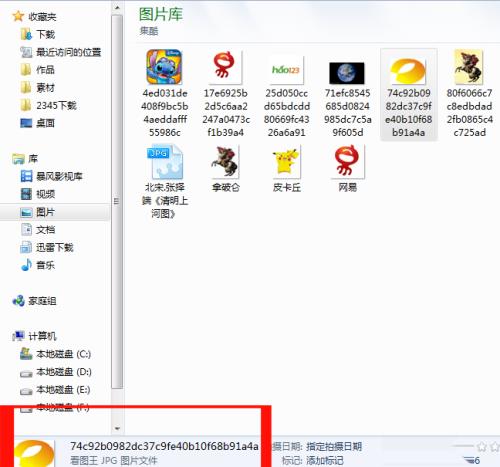Click the 拿破仑 file name label
Image resolution: width=500 pixels, height=467 pixels.
[226, 187]
